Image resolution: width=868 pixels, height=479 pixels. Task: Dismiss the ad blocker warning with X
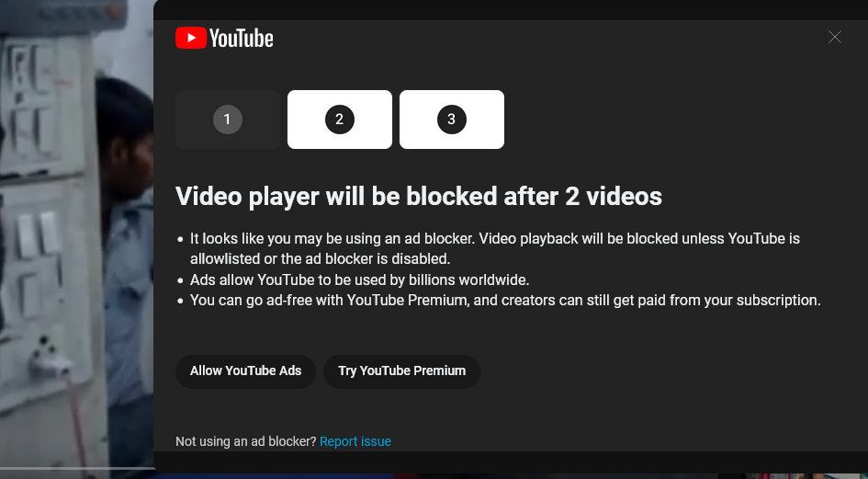click(x=834, y=37)
